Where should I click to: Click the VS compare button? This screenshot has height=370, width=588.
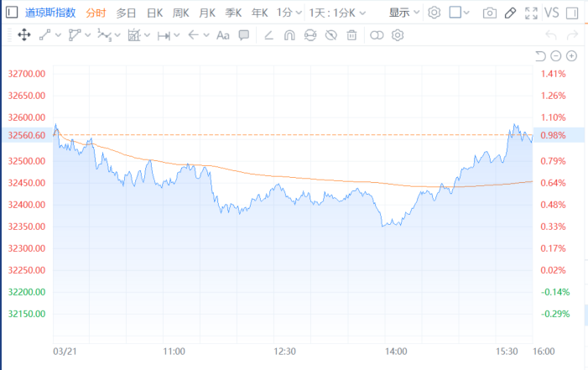click(x=551, y=13)
